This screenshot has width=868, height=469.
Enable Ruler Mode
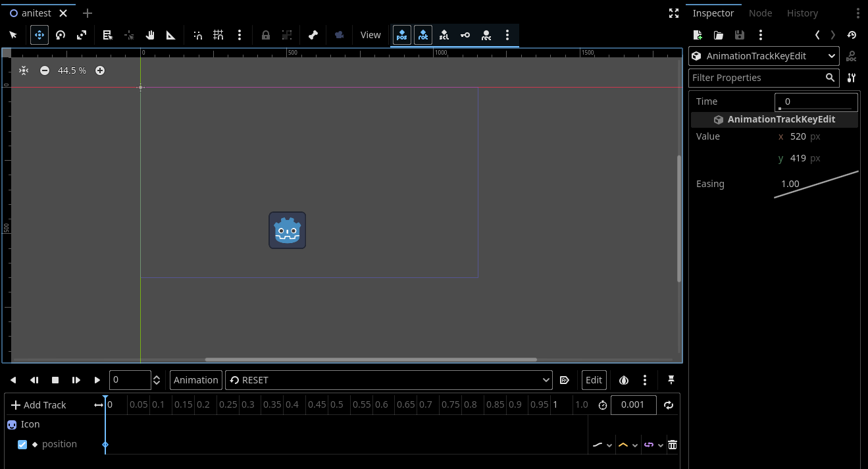click(x=170, y=35)
